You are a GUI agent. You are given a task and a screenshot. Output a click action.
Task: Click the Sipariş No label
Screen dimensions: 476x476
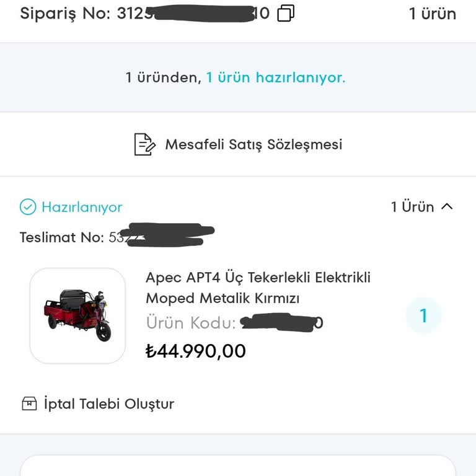coord(66,14)
